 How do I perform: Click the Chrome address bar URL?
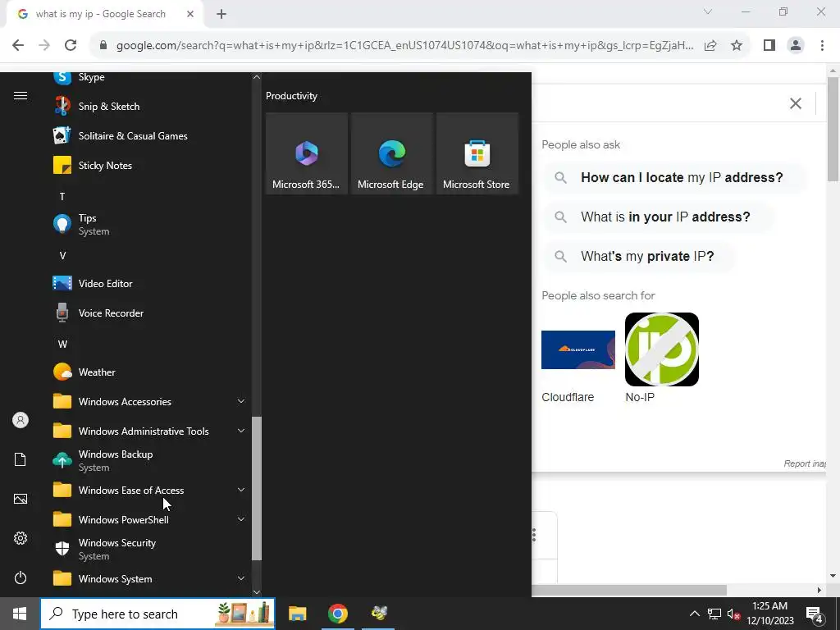point(404,46)
